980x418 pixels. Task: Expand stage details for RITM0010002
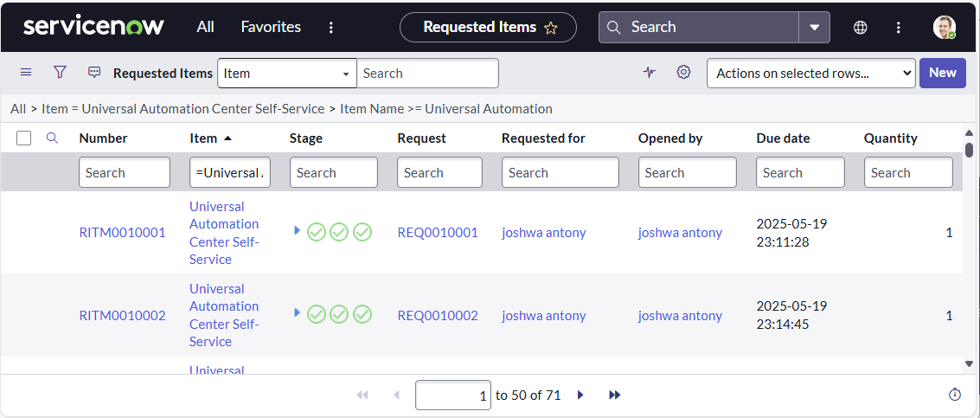coord(298,312)
